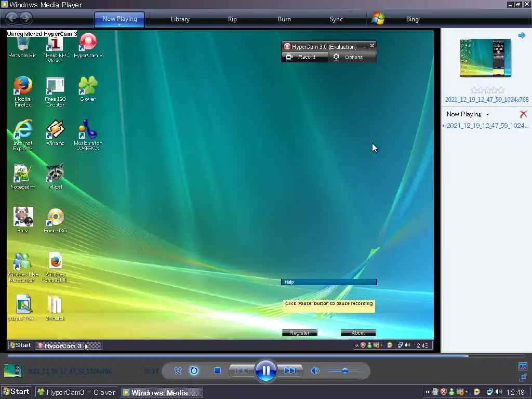Open the Burn tab
The width and height of the screenshot is (532, 399).
click(284, 19)
